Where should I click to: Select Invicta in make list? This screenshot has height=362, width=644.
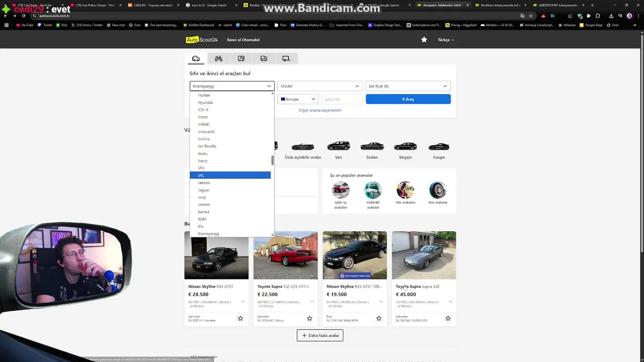pyautogui.click(x=230, y=139)
